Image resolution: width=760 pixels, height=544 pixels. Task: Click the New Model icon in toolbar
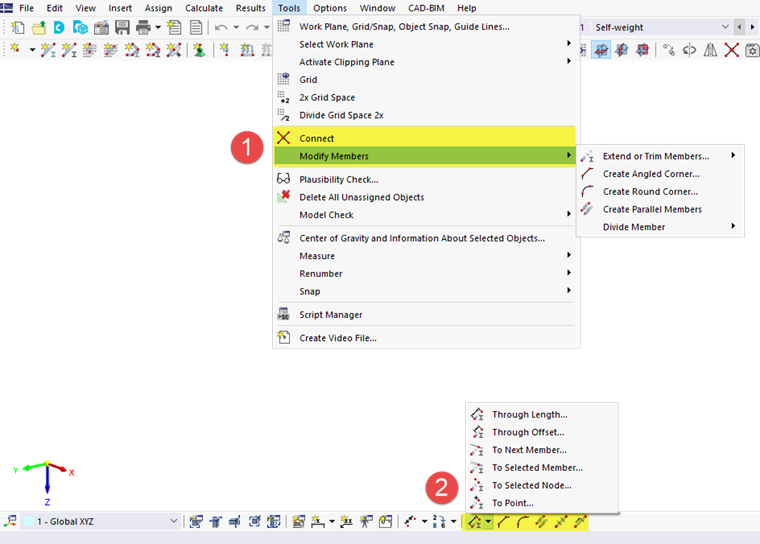[18, 27]
